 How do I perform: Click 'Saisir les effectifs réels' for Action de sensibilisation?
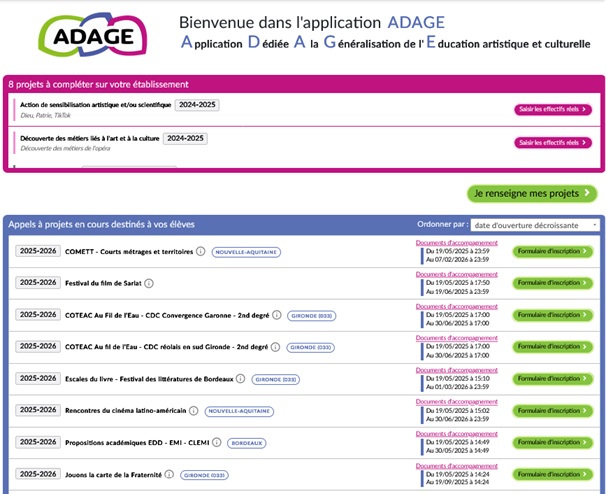coord(553,109)
